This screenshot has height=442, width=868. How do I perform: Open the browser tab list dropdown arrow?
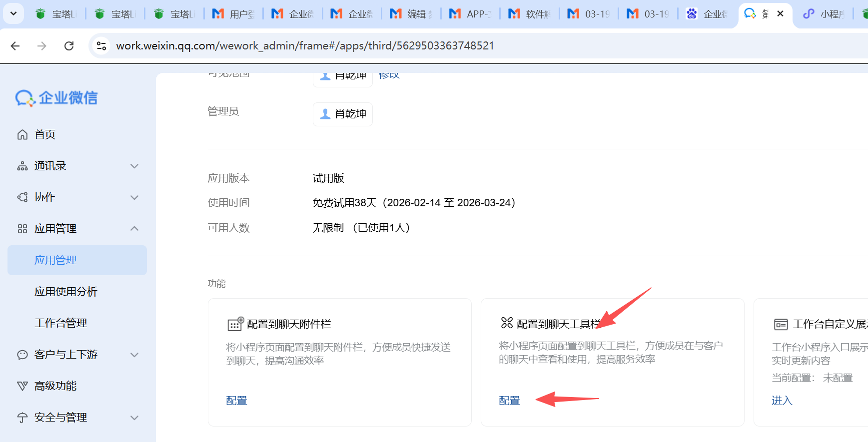tap(13, 14)
